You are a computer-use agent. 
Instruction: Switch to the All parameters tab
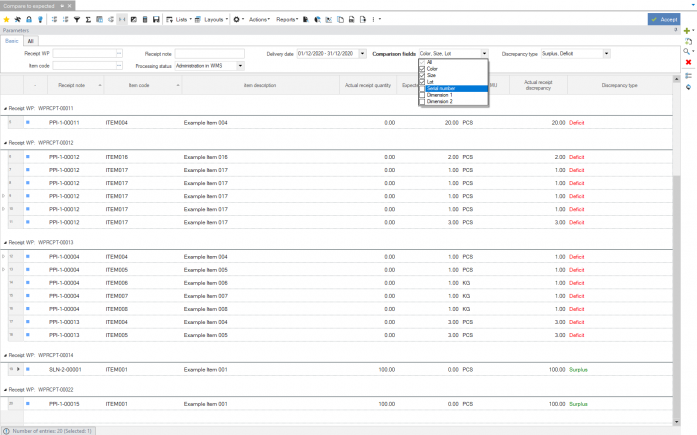pyautogui.click(x=31, y=41)
